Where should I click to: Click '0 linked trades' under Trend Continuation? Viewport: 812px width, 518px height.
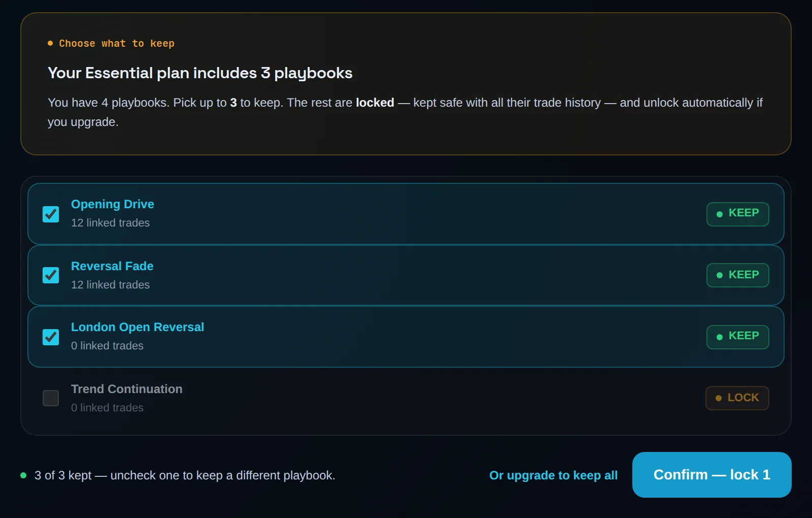[x=107, y=408]
